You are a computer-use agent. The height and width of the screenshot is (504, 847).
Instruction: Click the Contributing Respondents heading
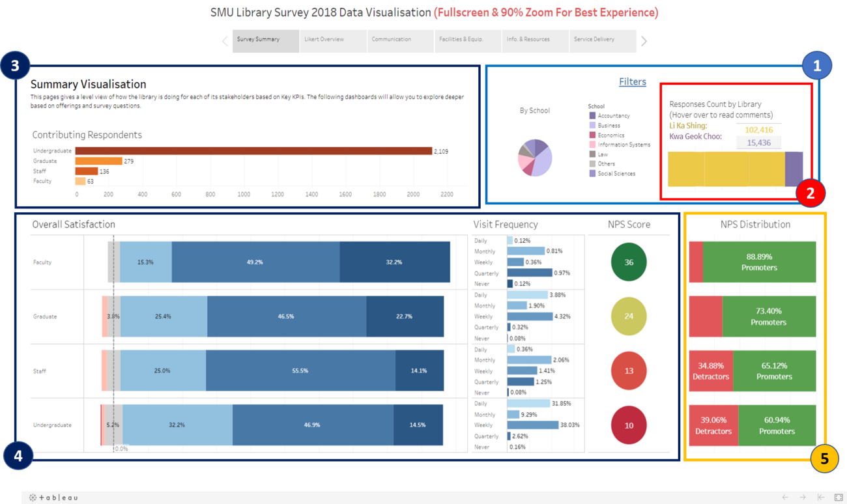point(87,135)
